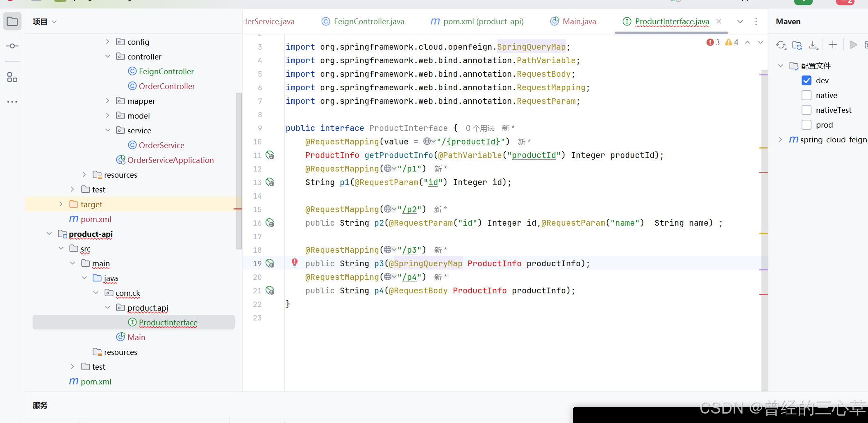Click the warnings count indicator 4
This screenshot has width=868, height=423.
pyautogui.click(x=732, y=42)
